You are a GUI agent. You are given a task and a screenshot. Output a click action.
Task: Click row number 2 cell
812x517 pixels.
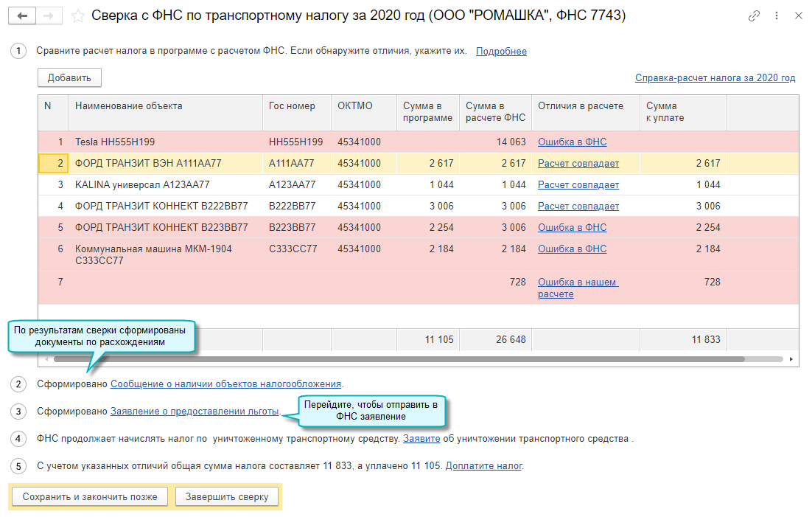click(53, 163)
